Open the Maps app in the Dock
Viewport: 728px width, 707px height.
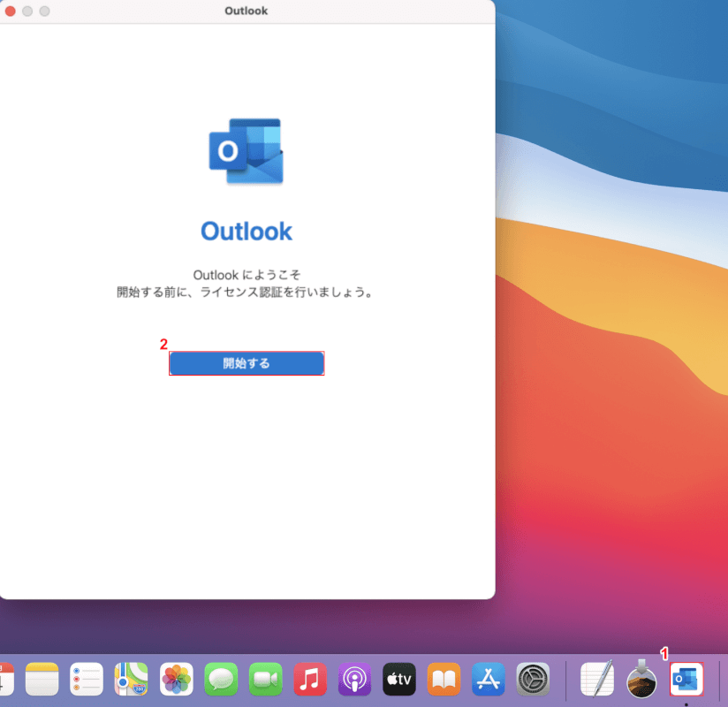tap(131, 679)
